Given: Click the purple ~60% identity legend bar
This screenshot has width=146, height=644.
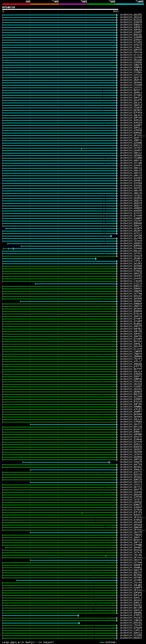Looking at the screenshot, I should 73,4.
